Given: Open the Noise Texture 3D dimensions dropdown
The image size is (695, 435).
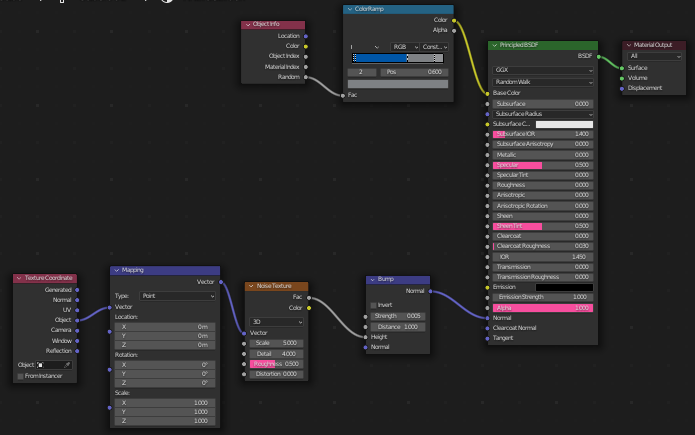Looking at the screenshot, I should [276, 322].
